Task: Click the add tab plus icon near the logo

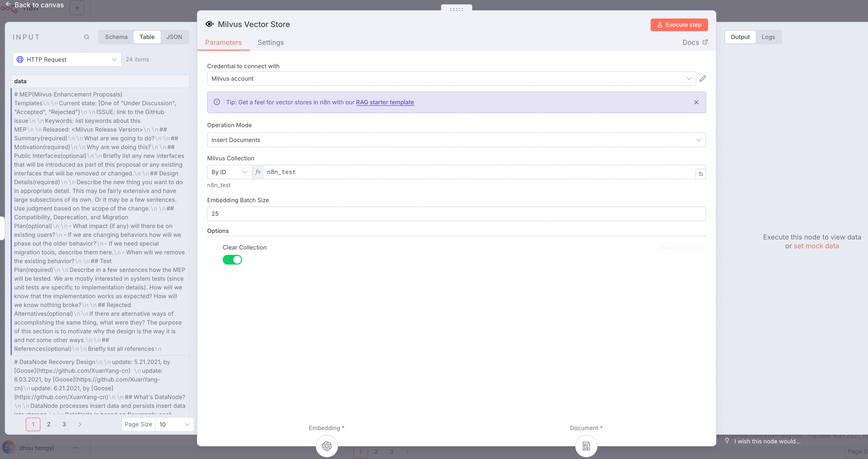Action: [x=77, y=8]
